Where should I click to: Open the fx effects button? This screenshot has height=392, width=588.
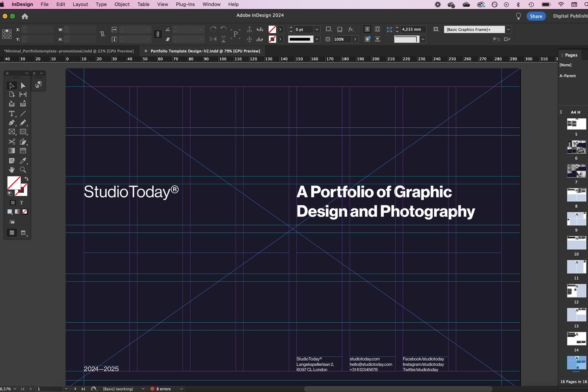click(x=351, y=29)
